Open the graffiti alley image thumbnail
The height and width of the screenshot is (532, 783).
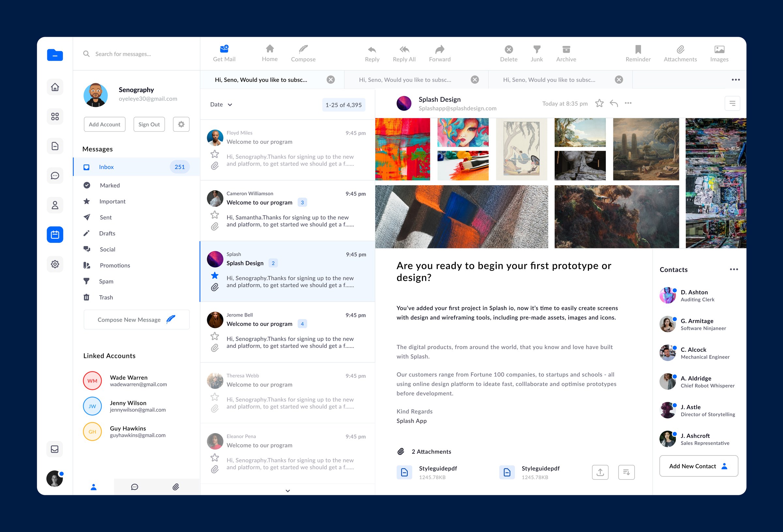point(715,183)
